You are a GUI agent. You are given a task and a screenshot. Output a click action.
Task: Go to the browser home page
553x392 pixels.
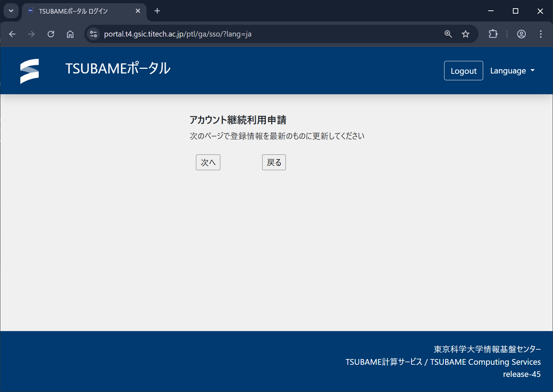tap(70, 34)
